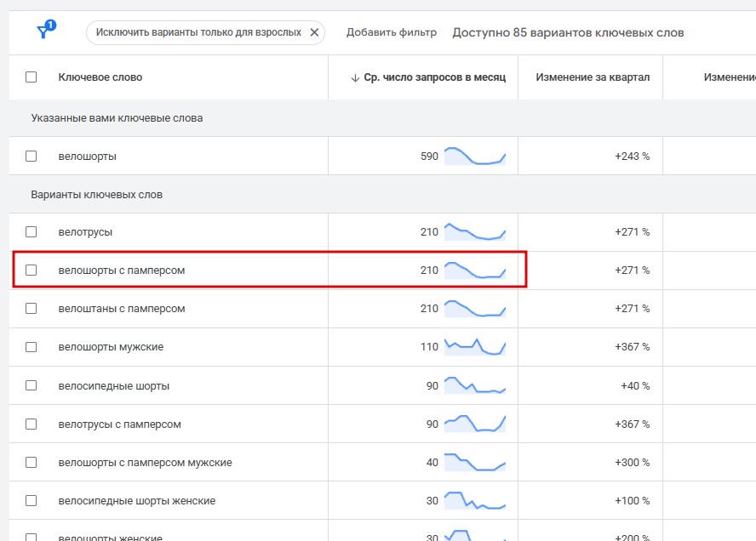This screenshot has height=541, width=756.
Task: Click the Ключевое слово column header
Action: pyautogui.click(x=100, y=77)
